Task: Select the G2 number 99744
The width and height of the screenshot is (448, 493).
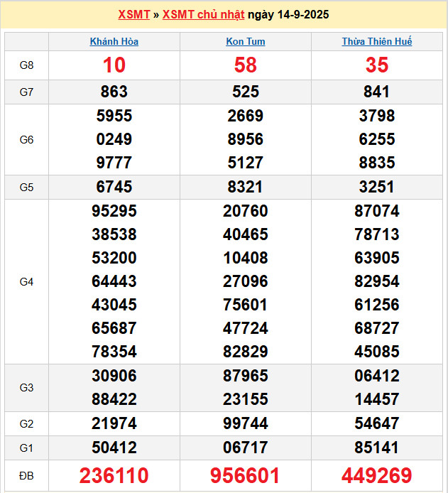Action: coord(246,424)
